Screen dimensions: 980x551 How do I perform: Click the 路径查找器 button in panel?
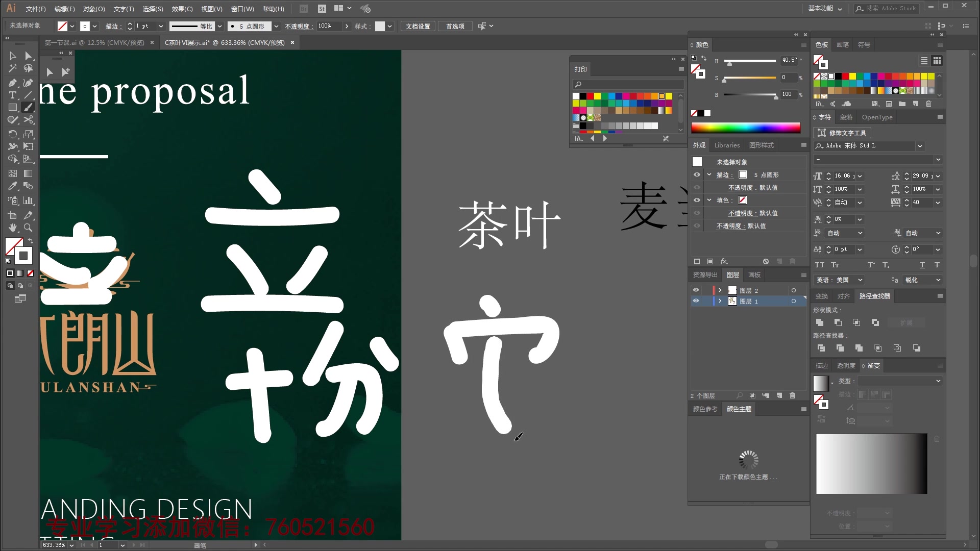875,296
